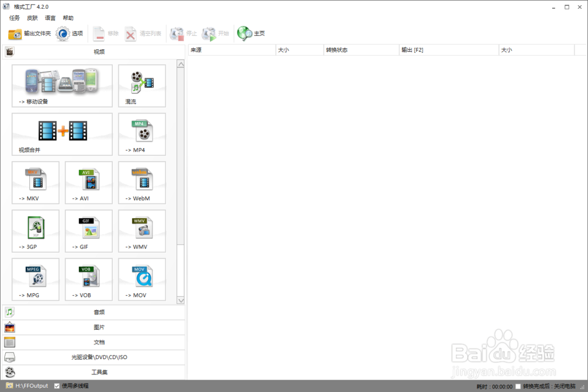Screen dimensions: 588x392
Task: Open the 输出文件夹 output folder button
Action: coord(29,33)
